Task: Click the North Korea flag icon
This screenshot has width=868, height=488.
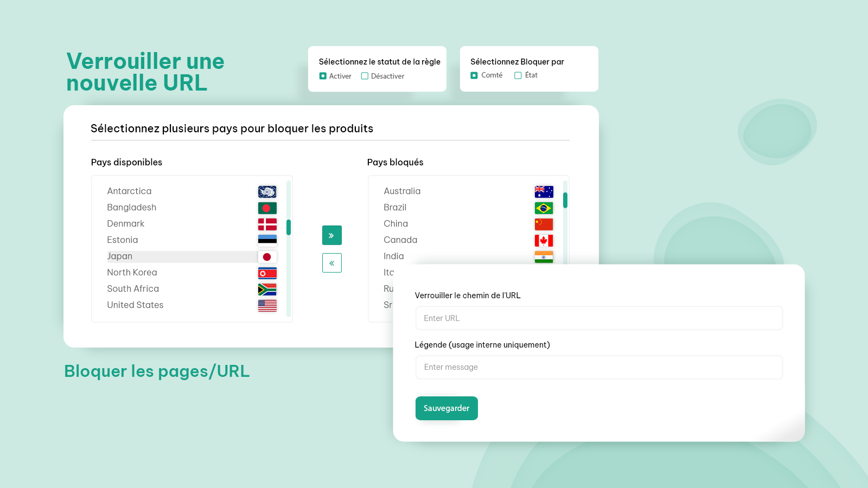Action: pos(267,273)
